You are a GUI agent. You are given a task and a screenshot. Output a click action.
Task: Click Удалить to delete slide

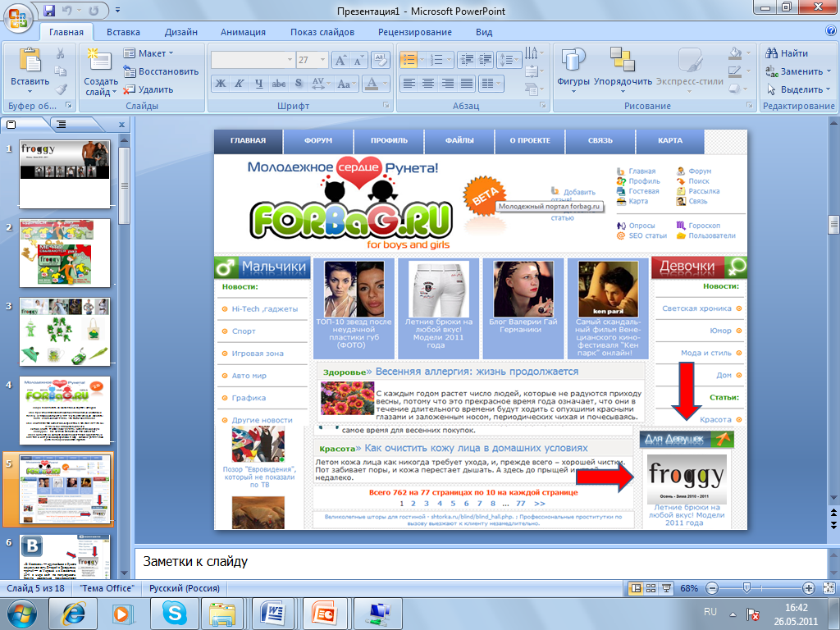(148, 89)
